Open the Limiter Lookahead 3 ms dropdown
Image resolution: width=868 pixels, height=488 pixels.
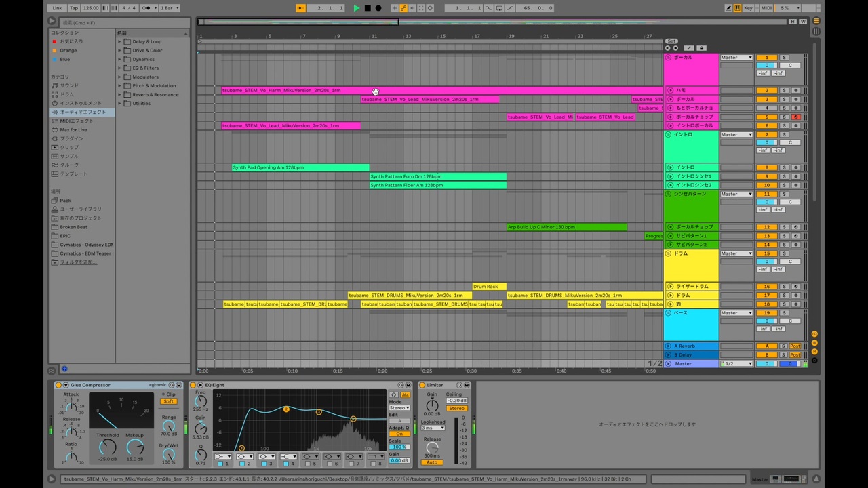pyautogui.click(x=432, y=428)
